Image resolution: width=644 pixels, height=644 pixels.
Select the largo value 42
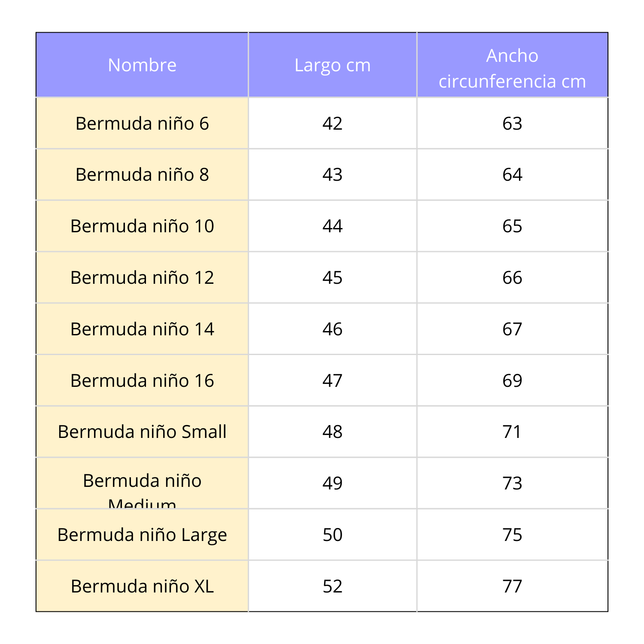(x=332, y=123)
